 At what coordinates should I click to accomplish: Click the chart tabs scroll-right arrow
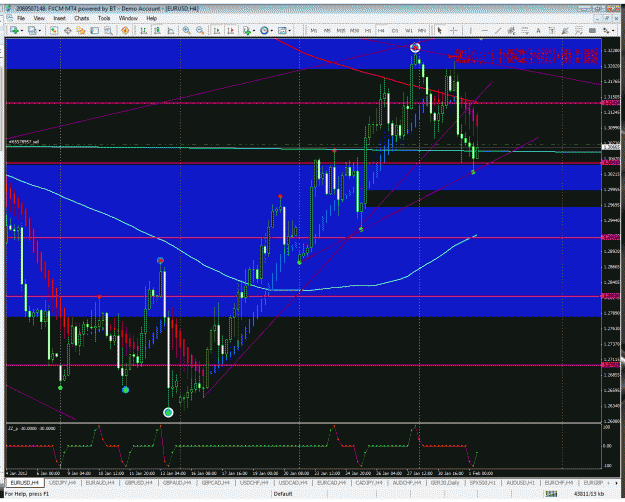click(x=617, y=483)
